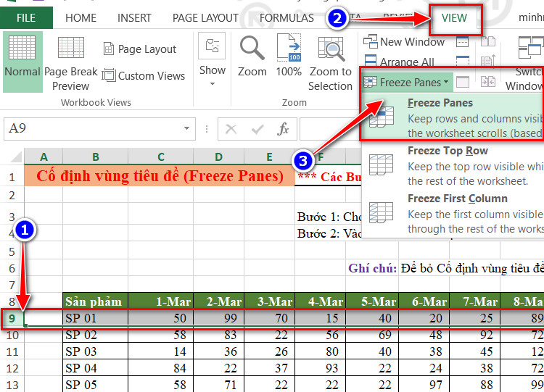
Task: Click Arrange All windows
Action: 399,62
